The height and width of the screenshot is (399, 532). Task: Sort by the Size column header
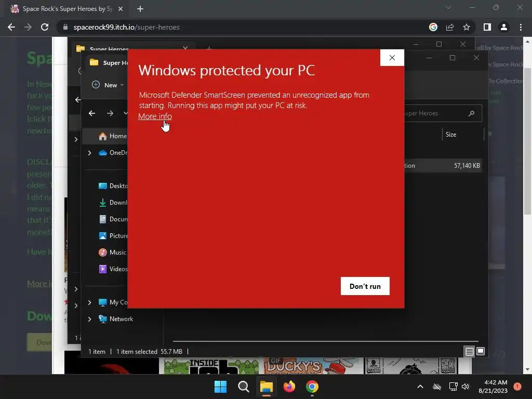pyautogui.click(x=450, y=135)
